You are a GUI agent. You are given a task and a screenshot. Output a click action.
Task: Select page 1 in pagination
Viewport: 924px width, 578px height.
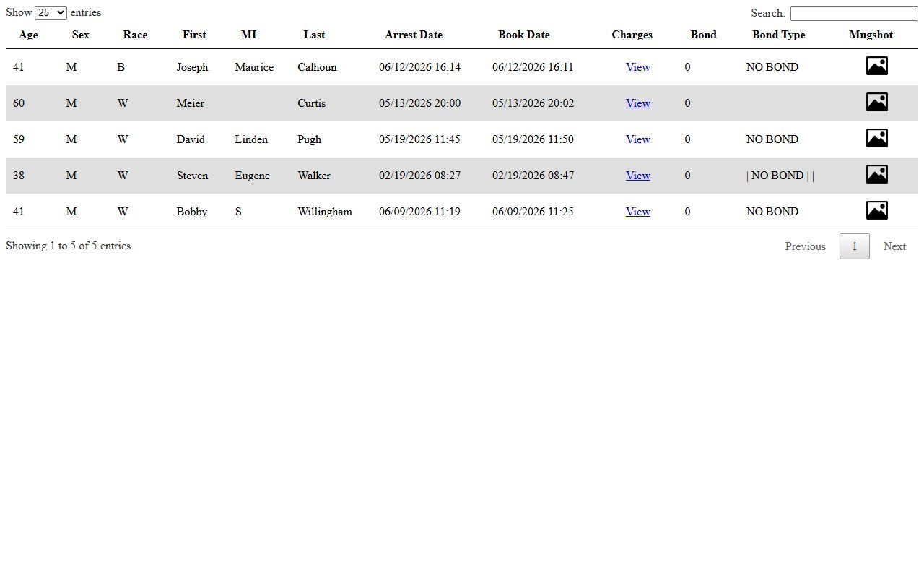pyautogui.click(x=855, y=246)
